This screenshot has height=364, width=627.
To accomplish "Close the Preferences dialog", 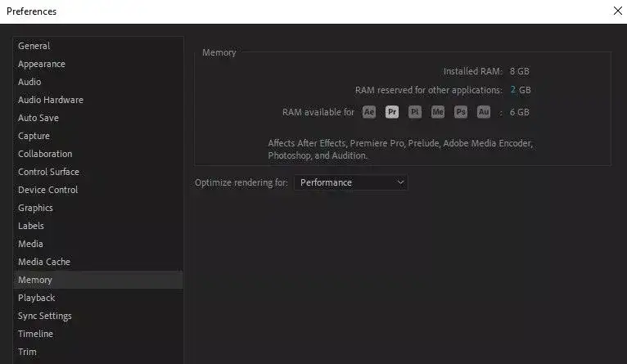I will [x=617, y=11].
